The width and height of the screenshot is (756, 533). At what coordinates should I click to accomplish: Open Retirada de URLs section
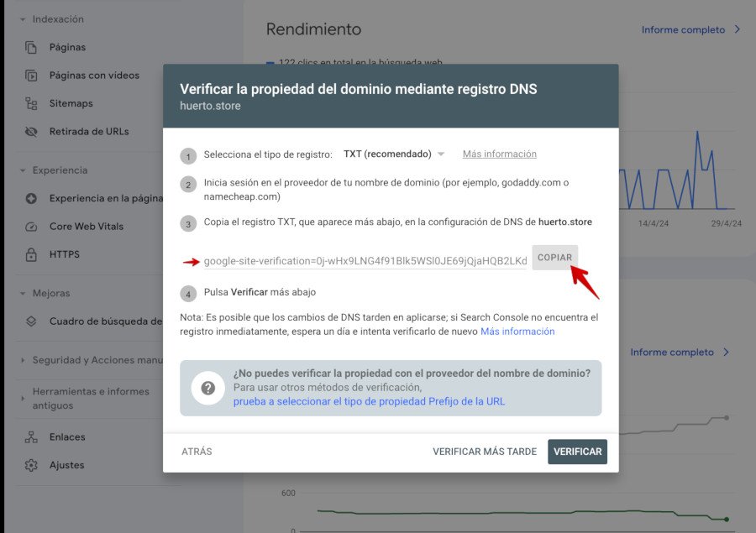click(x=89, y=132)
